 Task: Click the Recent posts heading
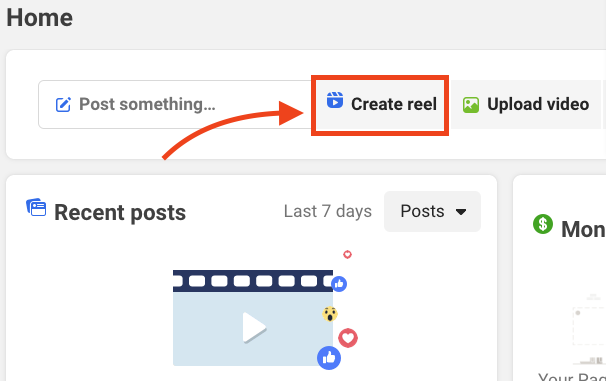pos(120,213)
